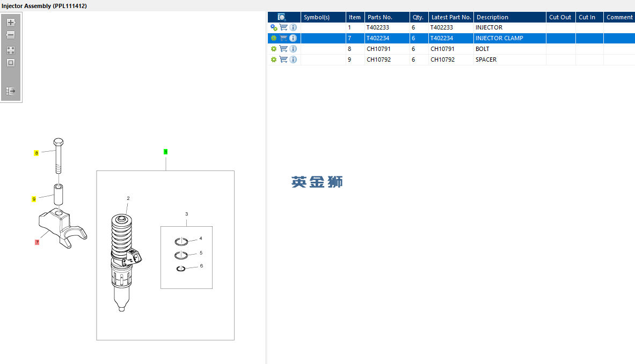Click the green gear icon for SPACER row
Screen dimensions: 635x364
click(274, 60)
